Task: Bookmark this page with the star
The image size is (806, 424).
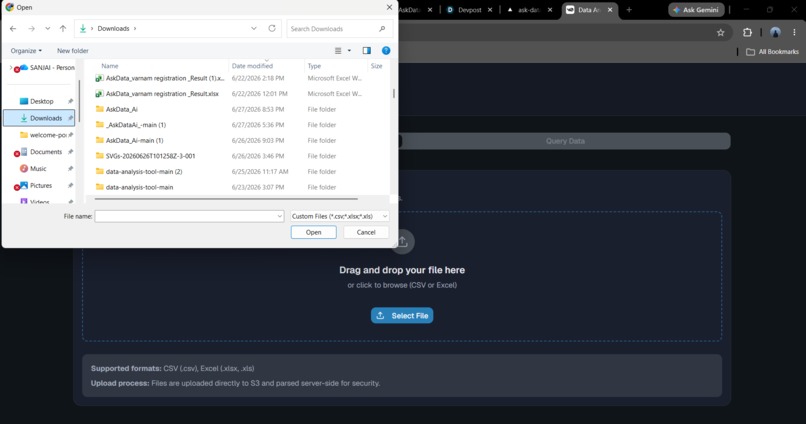Action: pos(721,32)
